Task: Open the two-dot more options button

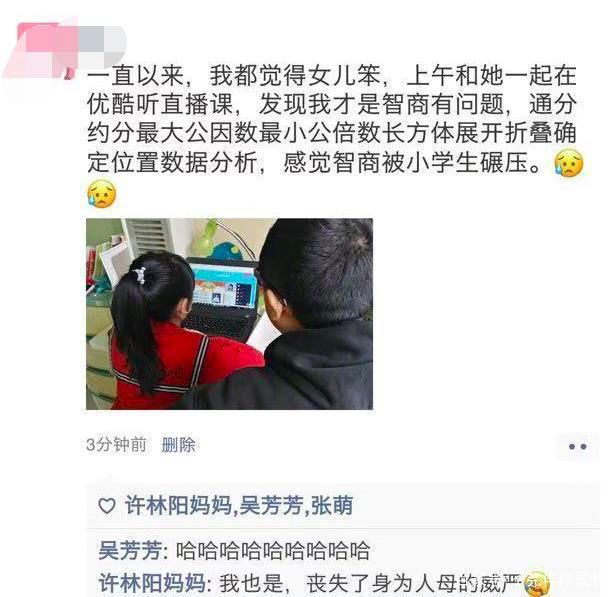Action: pos(577,446)
